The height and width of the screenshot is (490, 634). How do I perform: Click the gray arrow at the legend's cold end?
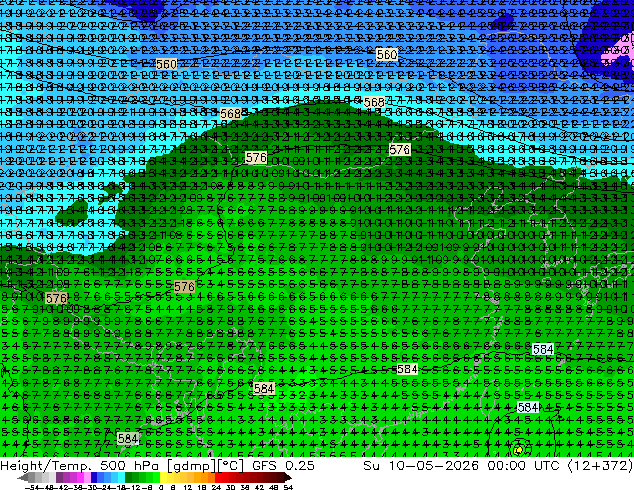23,478
